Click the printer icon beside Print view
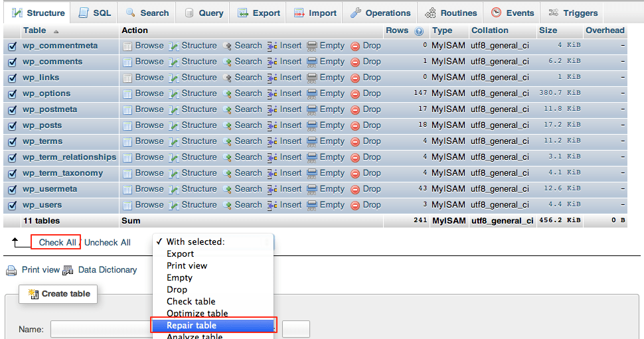 pos(11,271)
